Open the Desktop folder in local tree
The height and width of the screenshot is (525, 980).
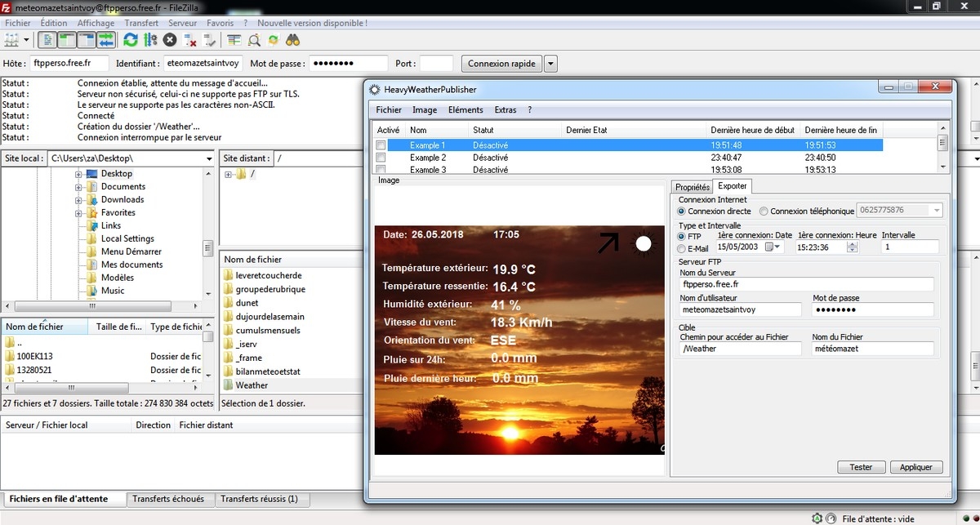click(x=117, y=174)
